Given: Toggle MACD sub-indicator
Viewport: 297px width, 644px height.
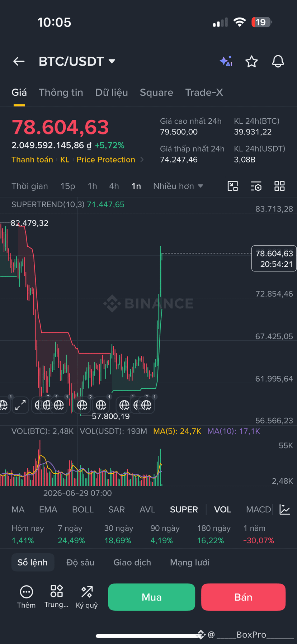Looking at the screenshot, I should pyautogui.click(x=259, y=510).
